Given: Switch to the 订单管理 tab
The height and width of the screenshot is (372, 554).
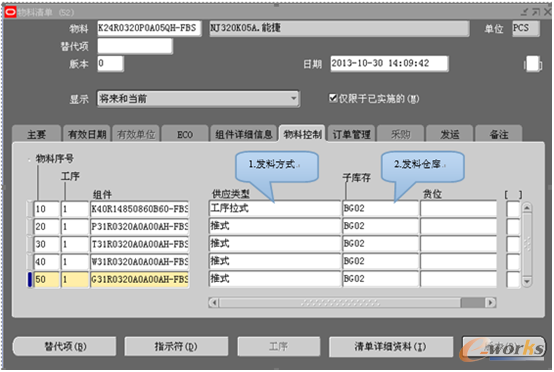Looking at the screenshot, I should tap(352, 134).
